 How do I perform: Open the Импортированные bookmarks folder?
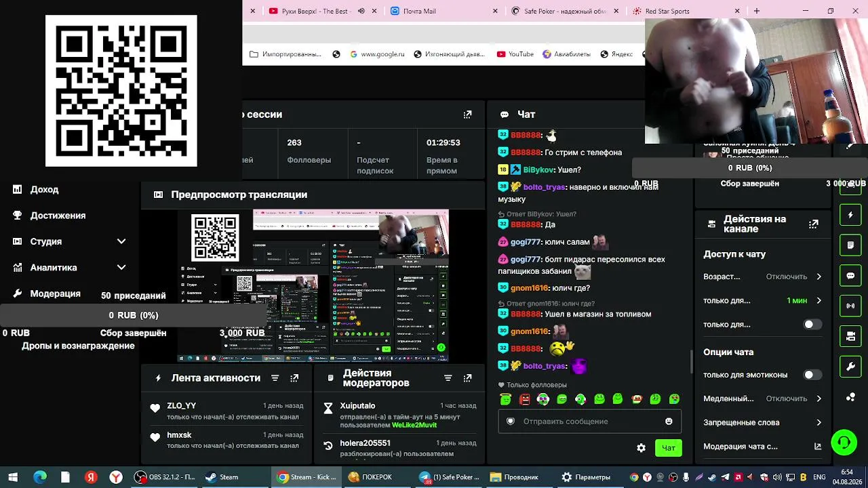[285, 54]
